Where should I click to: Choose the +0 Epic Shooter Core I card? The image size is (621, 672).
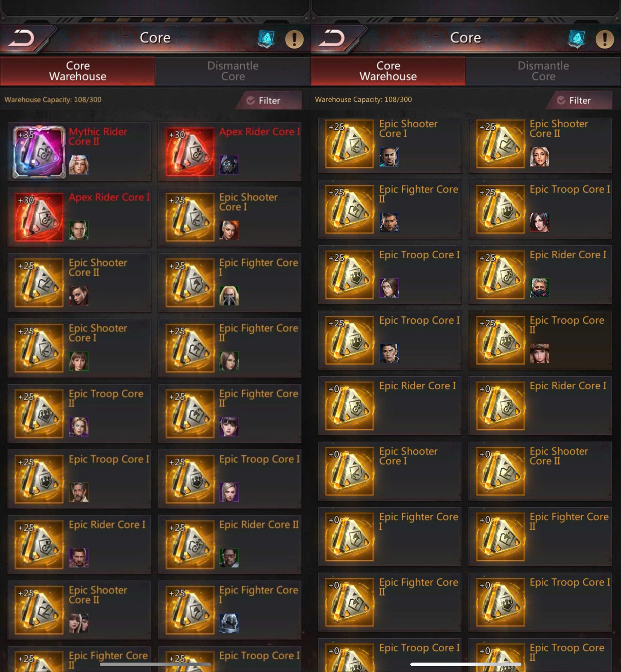pos(389,471)
